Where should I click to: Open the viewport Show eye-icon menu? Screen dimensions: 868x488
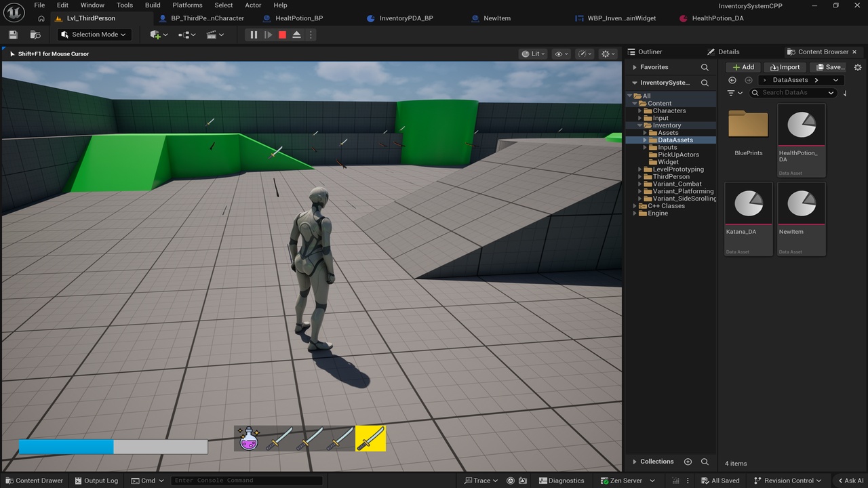pyautogui.click(x=561, y=54)
